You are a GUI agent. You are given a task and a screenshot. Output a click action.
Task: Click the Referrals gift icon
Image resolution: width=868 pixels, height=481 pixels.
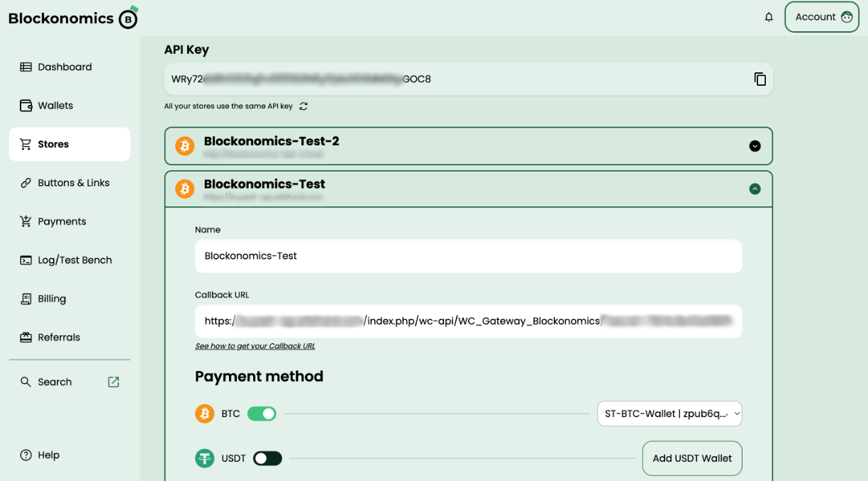tap(26, 338)
